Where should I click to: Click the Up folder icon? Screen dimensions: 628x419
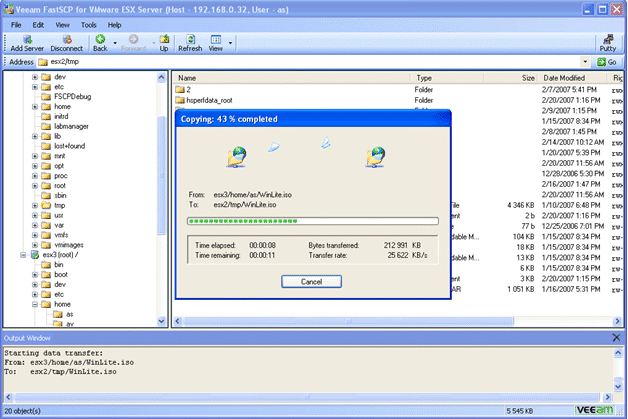click(163, 42)
